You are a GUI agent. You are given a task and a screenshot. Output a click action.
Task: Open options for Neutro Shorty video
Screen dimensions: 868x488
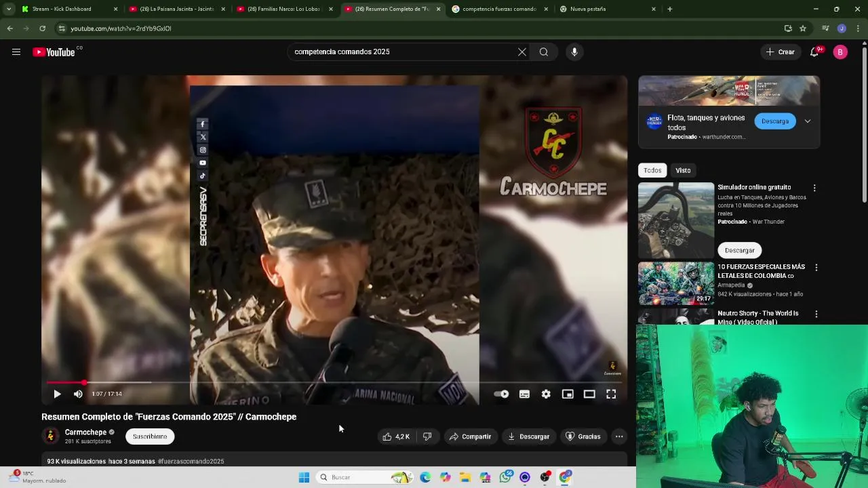816,314
